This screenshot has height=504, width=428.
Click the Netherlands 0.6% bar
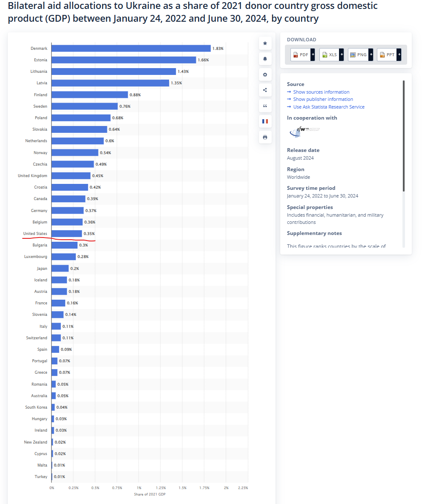[x=78, y=141]
